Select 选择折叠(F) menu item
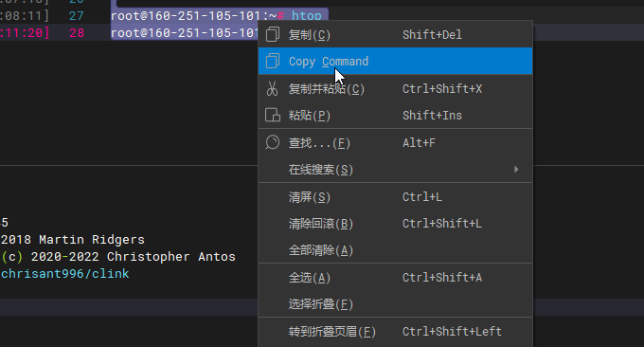The height and width of the screenshot is (347, 644). pyautogui.click(x=395, y=304)
